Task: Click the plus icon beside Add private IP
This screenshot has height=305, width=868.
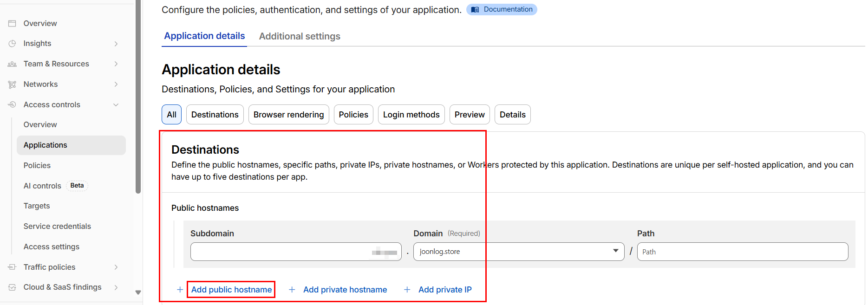Action: [x=407, y=290]
